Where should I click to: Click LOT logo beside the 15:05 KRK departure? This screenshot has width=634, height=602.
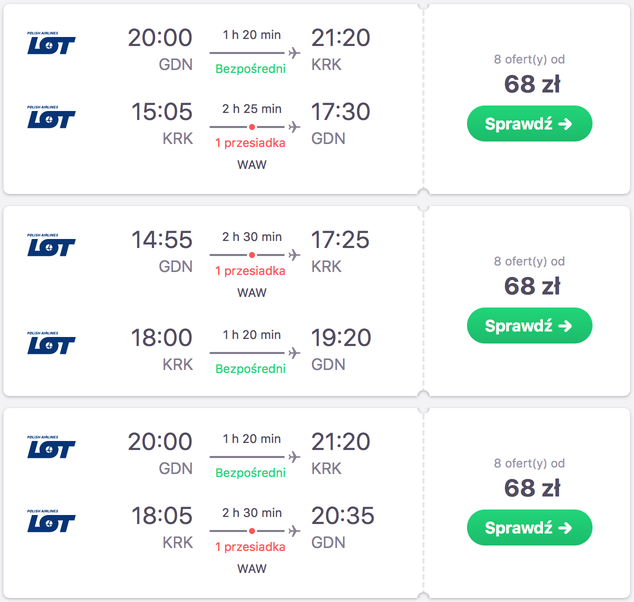[x=51, y=117]
